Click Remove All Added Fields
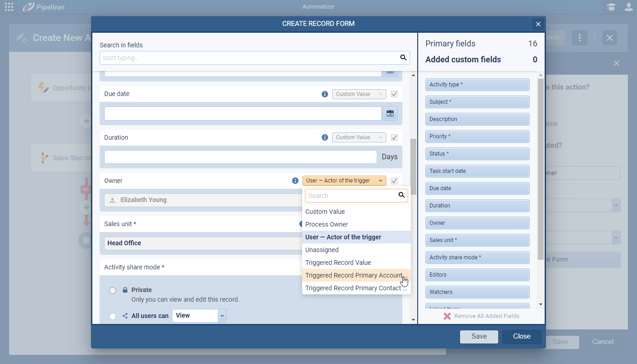This screenshot has width=637, height=364. coord(481,316)
